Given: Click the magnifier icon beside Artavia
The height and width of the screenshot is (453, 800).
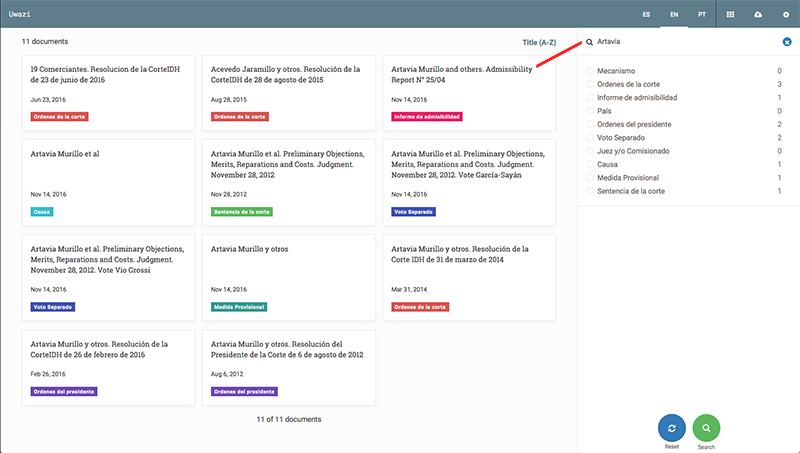Looking at the screenshot, I should tap(589, 42).
